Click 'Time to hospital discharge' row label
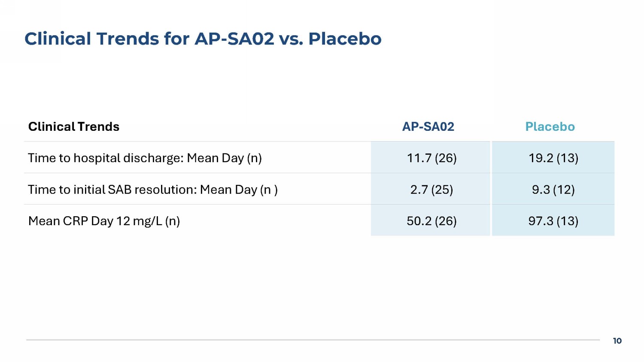 [x=106, y=158]
